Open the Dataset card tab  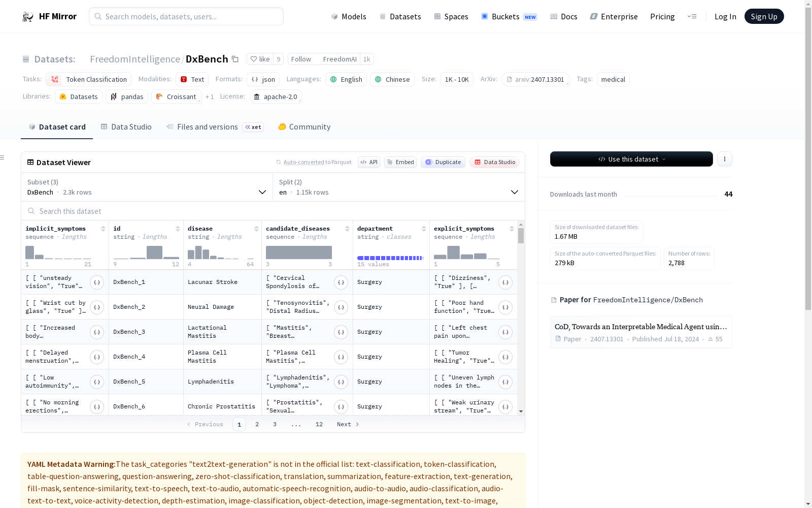pyautogui.click(x=57, y=127)
